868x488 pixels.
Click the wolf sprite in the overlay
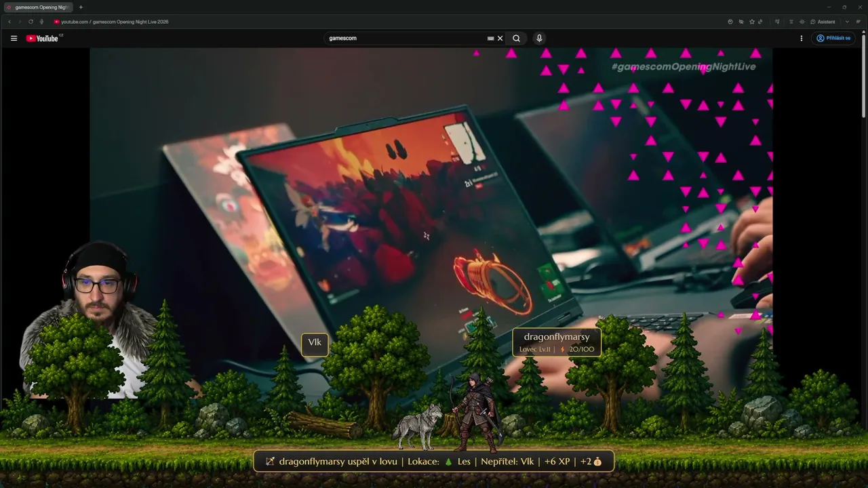pyautogui.click(x=417, y=426)
